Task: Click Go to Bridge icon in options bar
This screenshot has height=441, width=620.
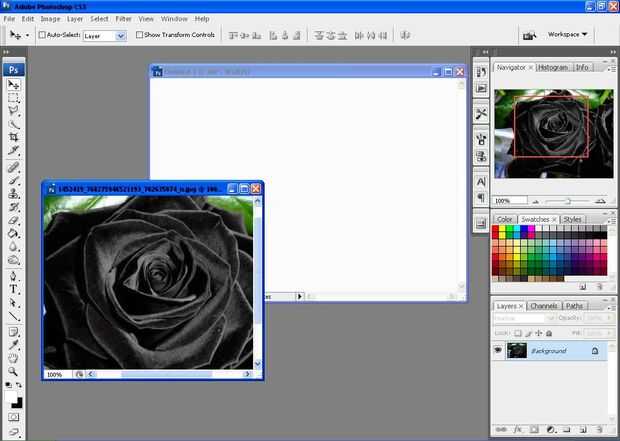Action: 529,35
